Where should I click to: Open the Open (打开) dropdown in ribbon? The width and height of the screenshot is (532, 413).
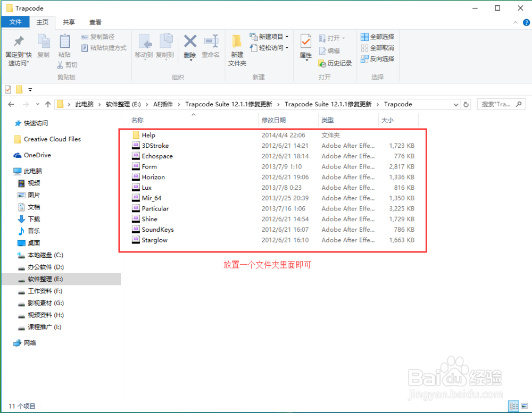pos(332,38)
